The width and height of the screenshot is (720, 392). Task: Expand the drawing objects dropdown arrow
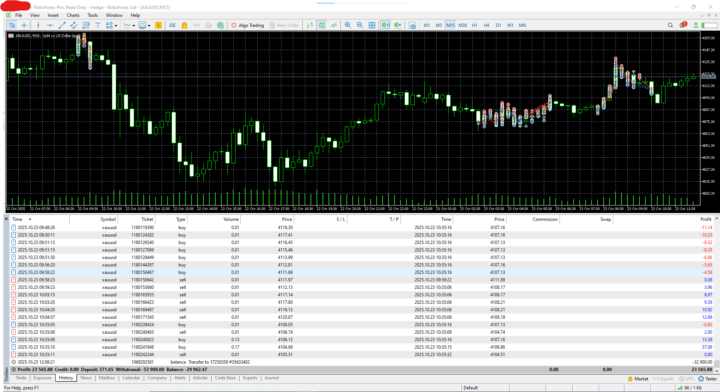click(116, 26)
